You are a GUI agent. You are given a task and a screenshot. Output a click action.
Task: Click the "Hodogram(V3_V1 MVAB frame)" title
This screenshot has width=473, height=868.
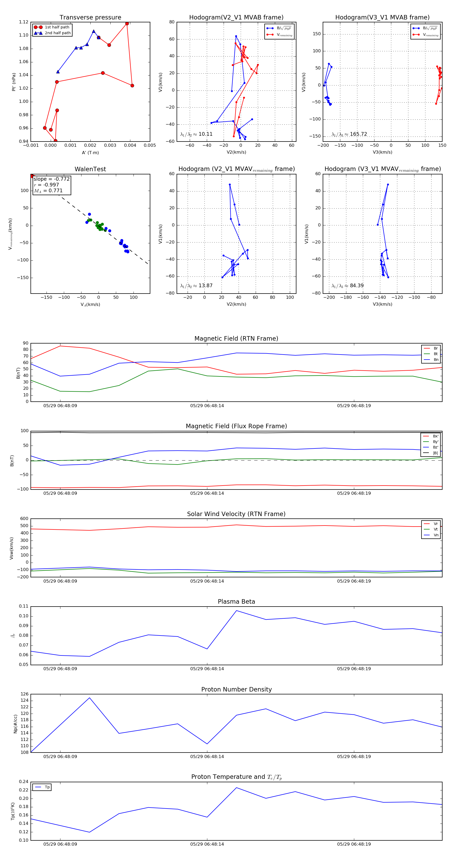[382, 18]
